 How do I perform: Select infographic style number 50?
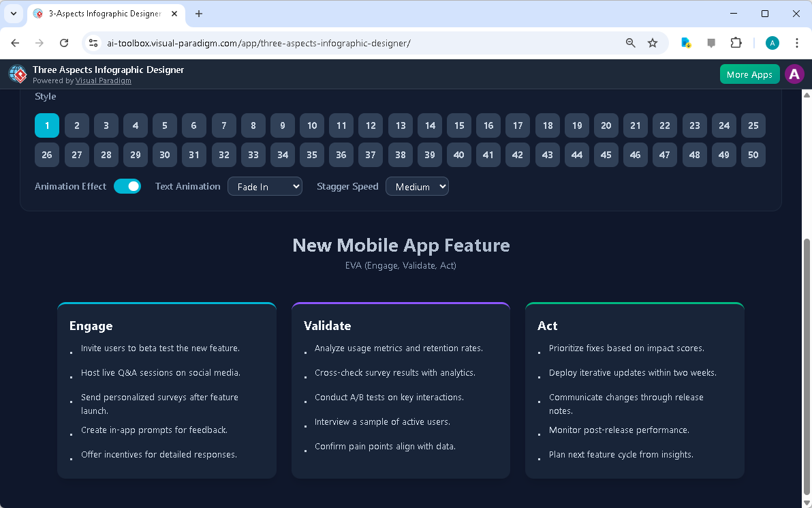[753, 155]
